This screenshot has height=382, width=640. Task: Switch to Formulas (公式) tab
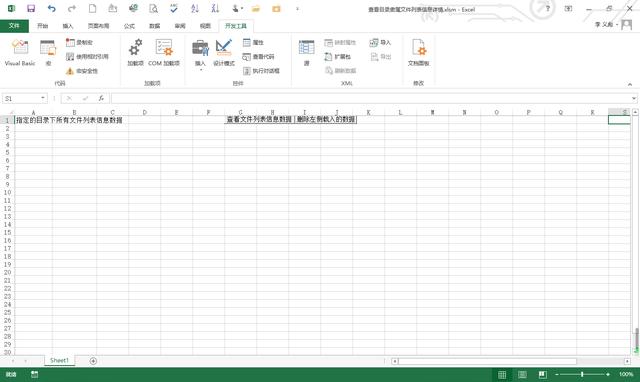click(129, 26)
